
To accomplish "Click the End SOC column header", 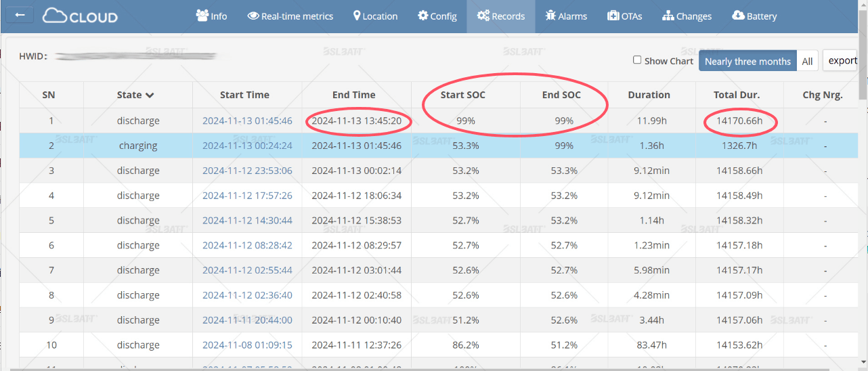I will 561,95.
